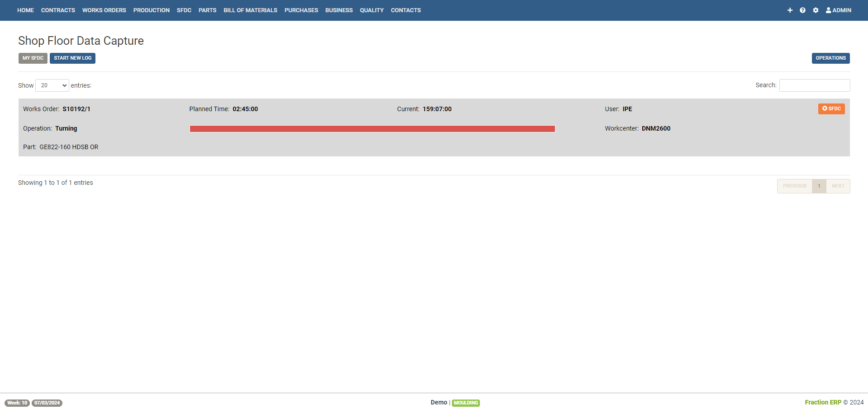This screenshot has width=868, height=409.
Task: Click the quick add plus icon in navbar
Action: pyautogui.click(x=790, y=10)
